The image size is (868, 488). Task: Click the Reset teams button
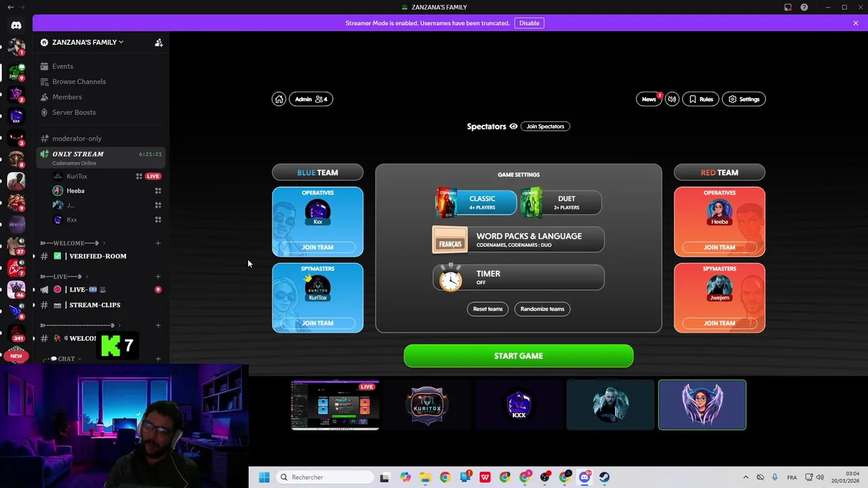[488, 309]
